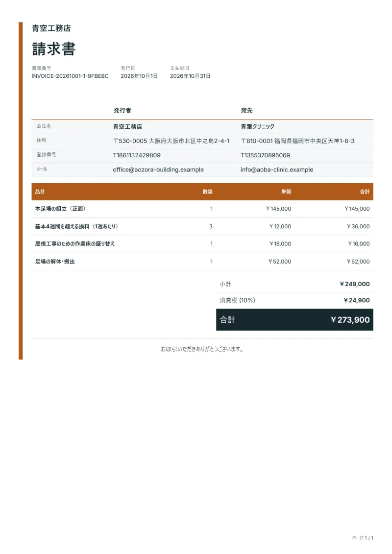
Task: Click the 発行日 label
Action: pyautogui.click(x=127, y=68)
